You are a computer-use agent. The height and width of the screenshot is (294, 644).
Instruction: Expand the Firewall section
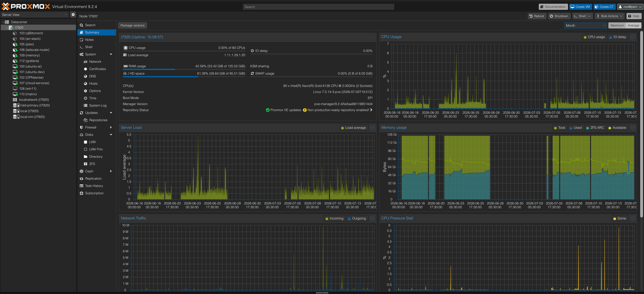(111, 127)
